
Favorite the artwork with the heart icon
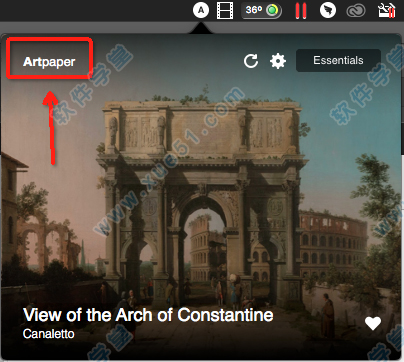(x=373, y=323)
